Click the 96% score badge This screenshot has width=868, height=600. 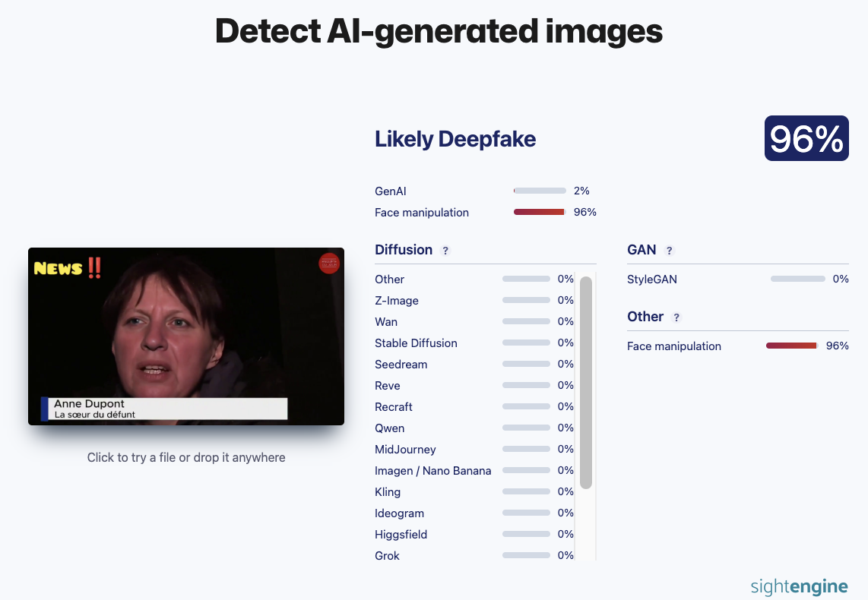pyautogui.click(x=806, y=138)
